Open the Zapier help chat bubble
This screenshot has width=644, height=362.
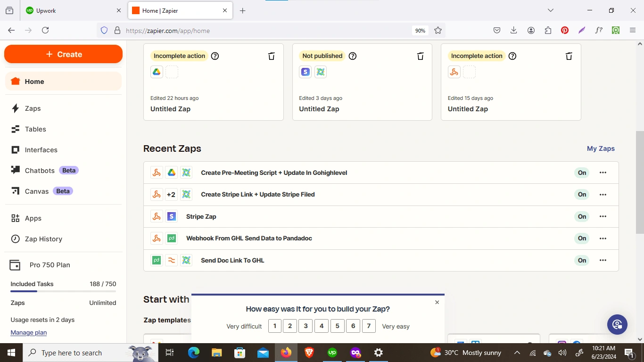pyautogui.click(x=617, y=324)
